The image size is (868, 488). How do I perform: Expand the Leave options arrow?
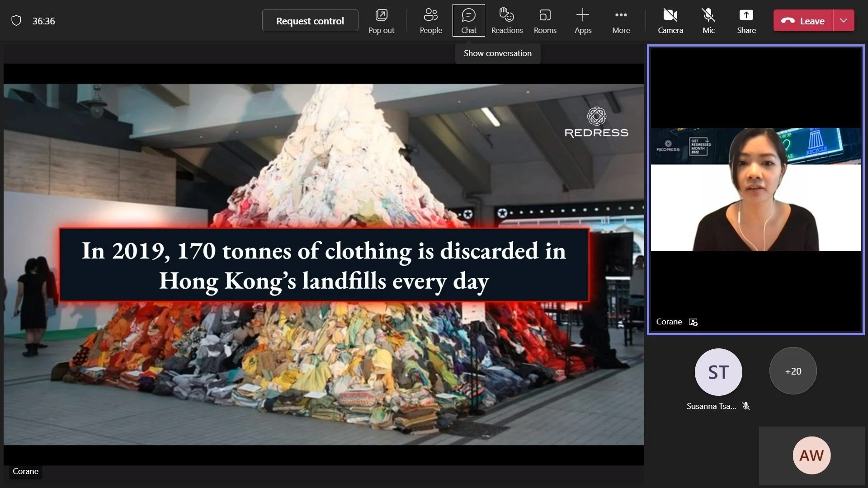pos(844,20)
